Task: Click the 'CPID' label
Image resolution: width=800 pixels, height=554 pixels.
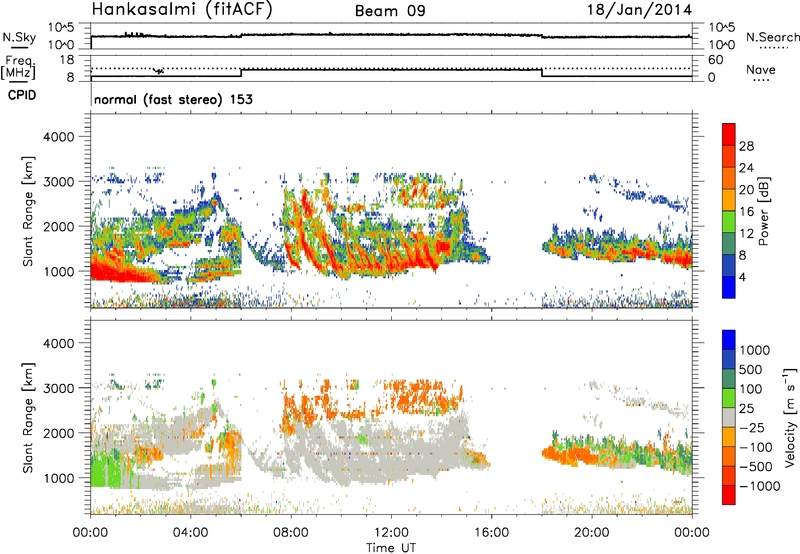Action: pos(22,95)
